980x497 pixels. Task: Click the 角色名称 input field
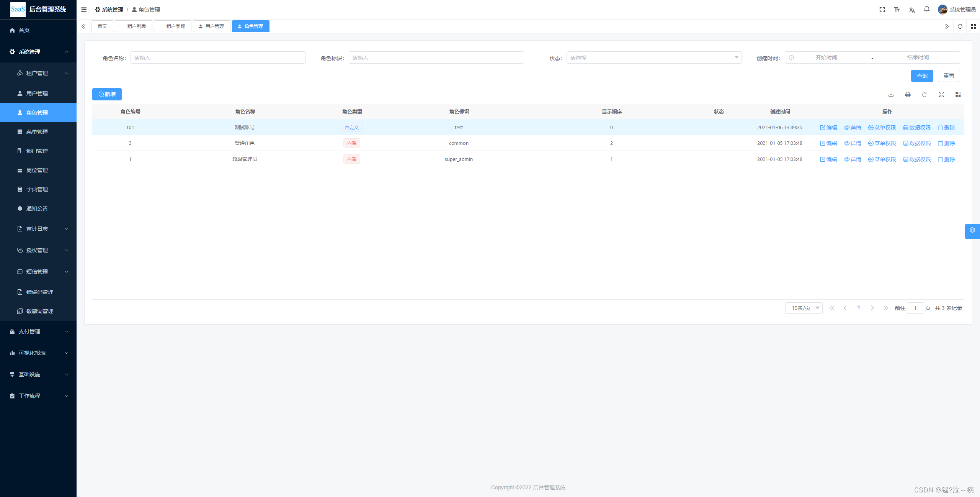click(x=218, y=58)
